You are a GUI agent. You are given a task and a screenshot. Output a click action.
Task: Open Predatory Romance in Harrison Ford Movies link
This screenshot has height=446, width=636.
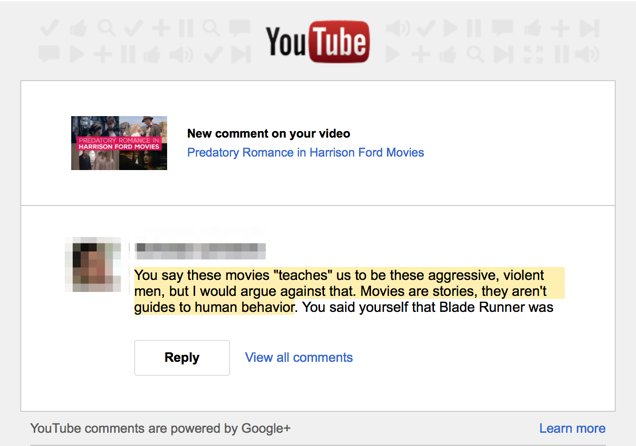tap(305, 152)
